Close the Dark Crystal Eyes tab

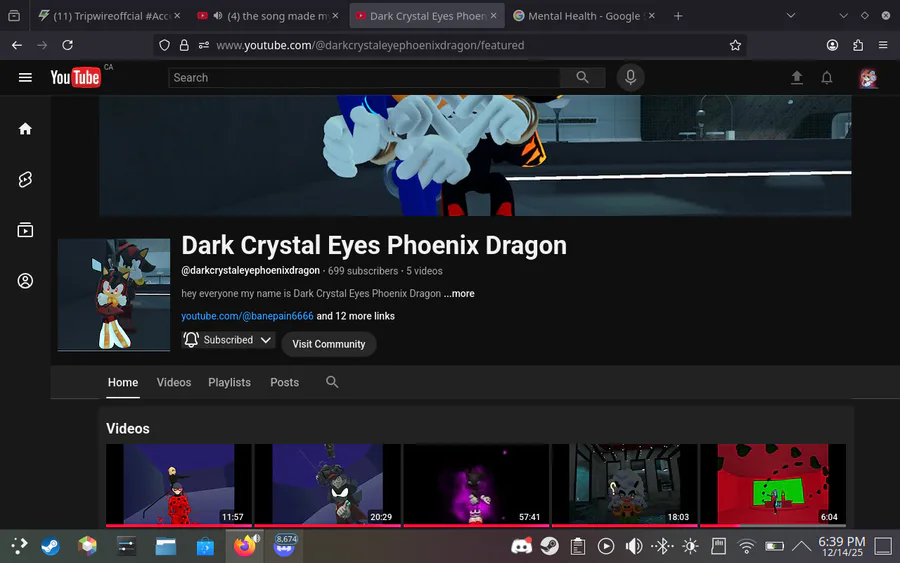tap(494, 15)
